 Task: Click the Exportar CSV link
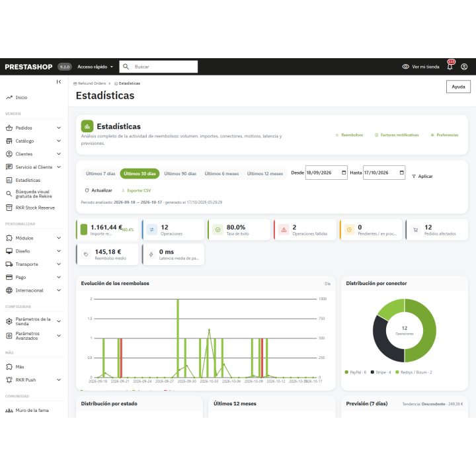pyautogui.click(x=136, y=190)
